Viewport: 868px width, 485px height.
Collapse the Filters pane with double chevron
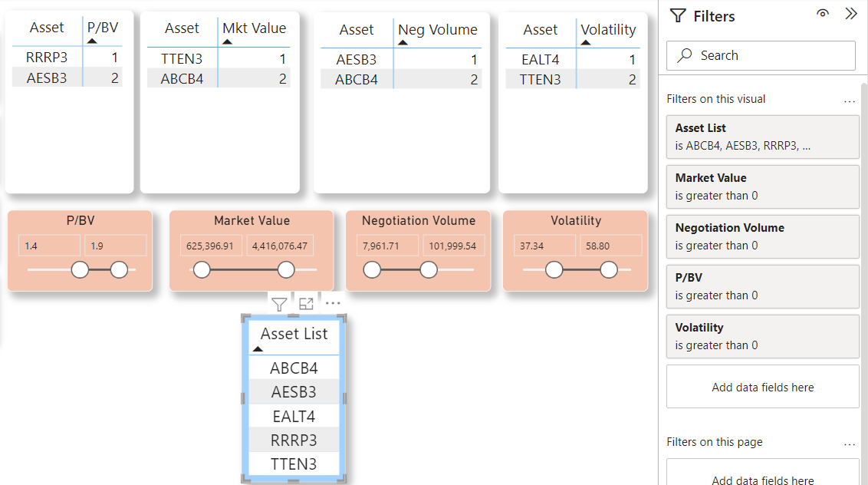(x=851, y=14)
